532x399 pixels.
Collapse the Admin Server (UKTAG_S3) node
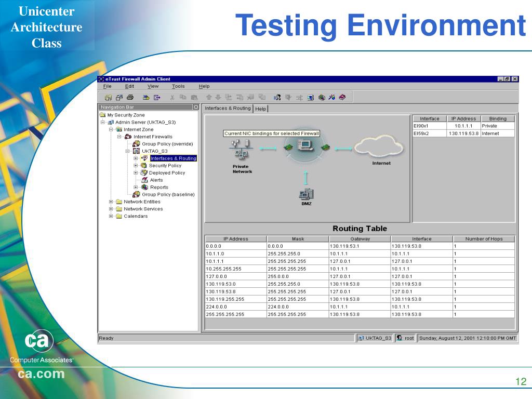(102, 122)
